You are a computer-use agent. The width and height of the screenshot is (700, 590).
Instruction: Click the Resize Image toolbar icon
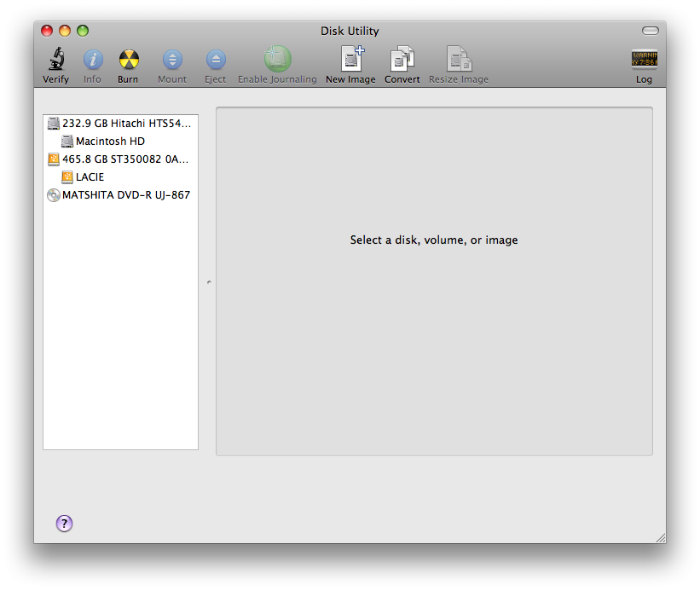(x=459, y=60)
